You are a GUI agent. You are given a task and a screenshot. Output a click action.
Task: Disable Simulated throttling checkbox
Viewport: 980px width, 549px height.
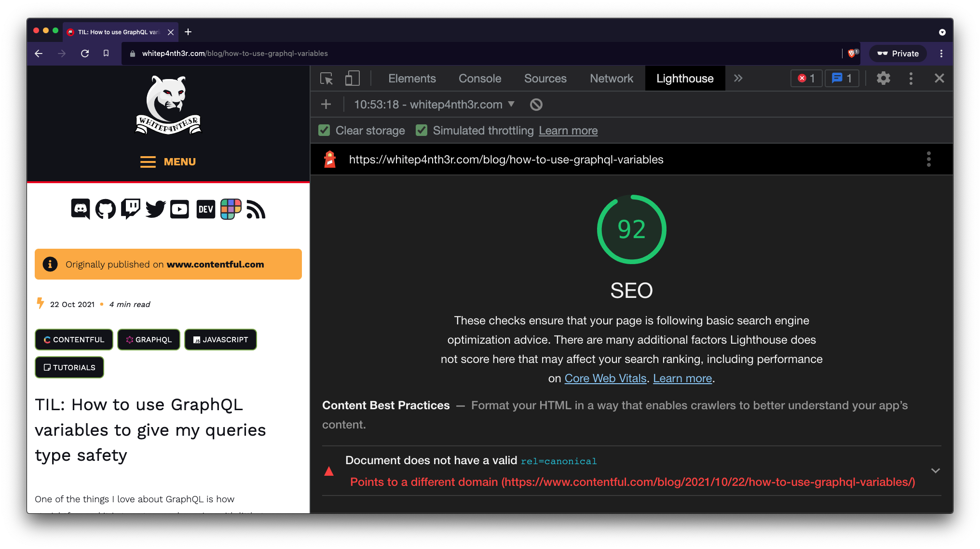point(422,131)
